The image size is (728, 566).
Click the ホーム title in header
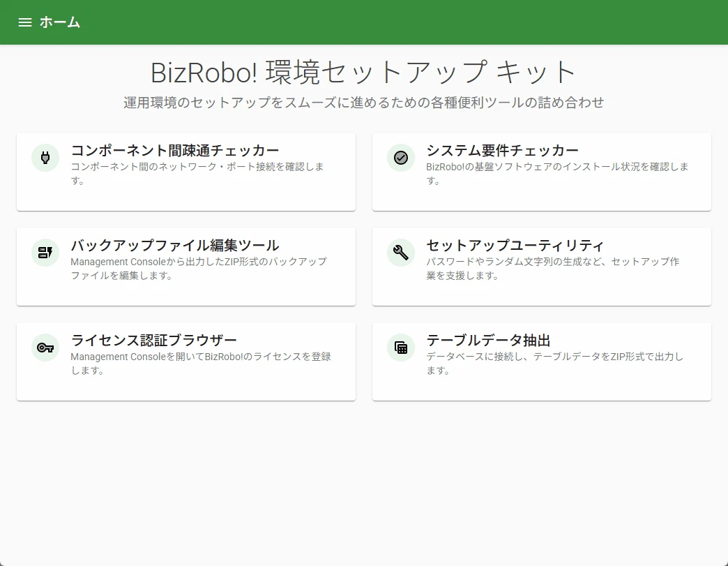pos(60,22)
